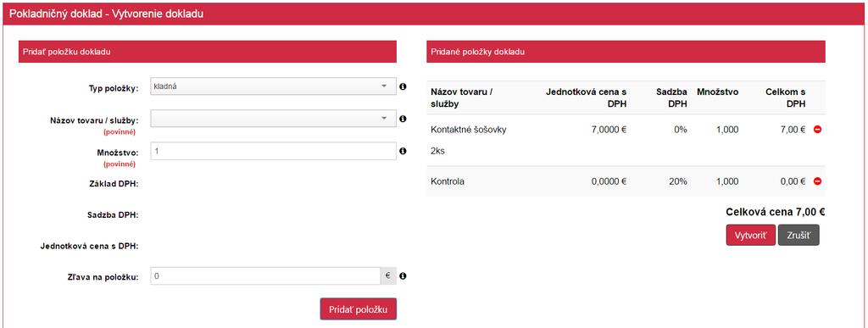Remove the Kontrola item from list
This screenshot has width=868, height=328.
click(817, 181)
